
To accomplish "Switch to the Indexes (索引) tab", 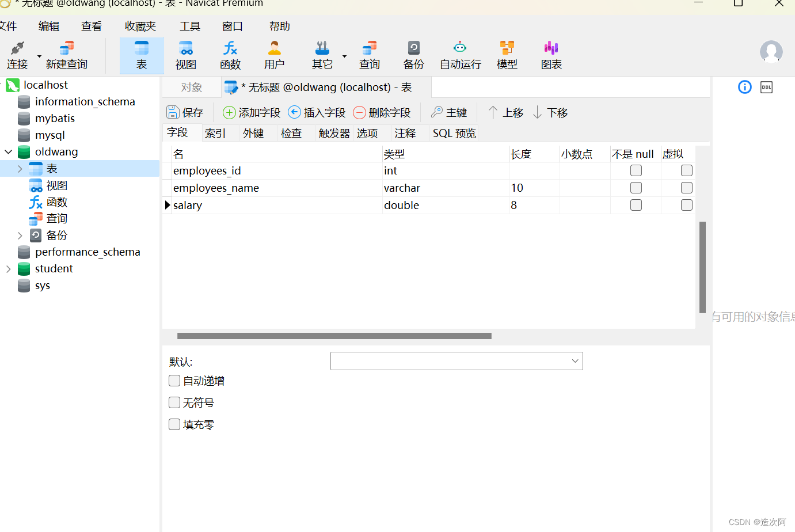I will tap(215, 133).
